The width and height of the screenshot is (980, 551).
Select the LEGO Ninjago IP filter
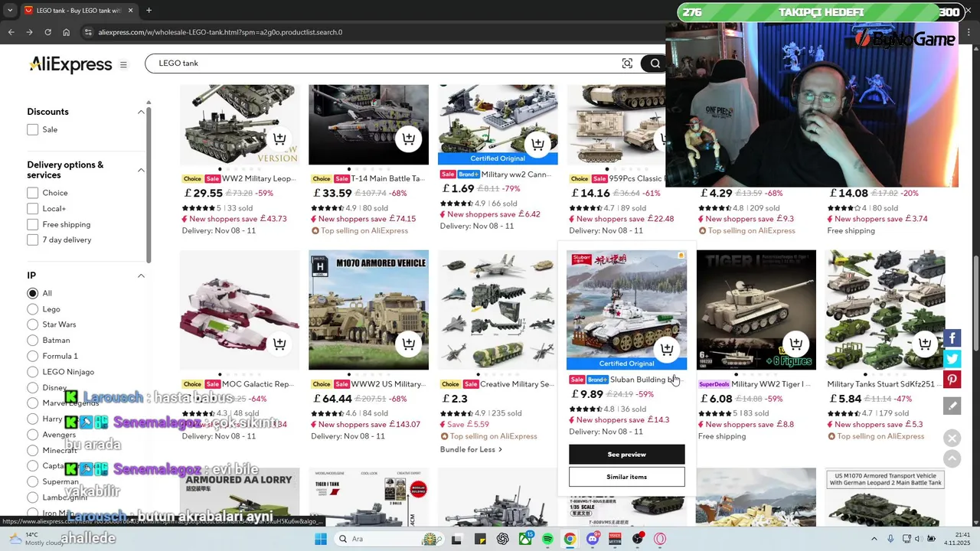point(33,372)
